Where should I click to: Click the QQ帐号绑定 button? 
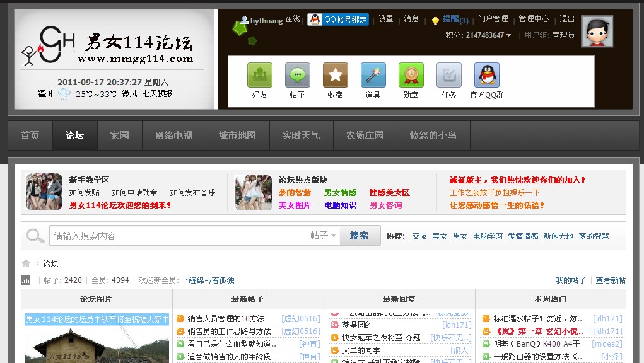pyautogui.click(x=339, y=20)
